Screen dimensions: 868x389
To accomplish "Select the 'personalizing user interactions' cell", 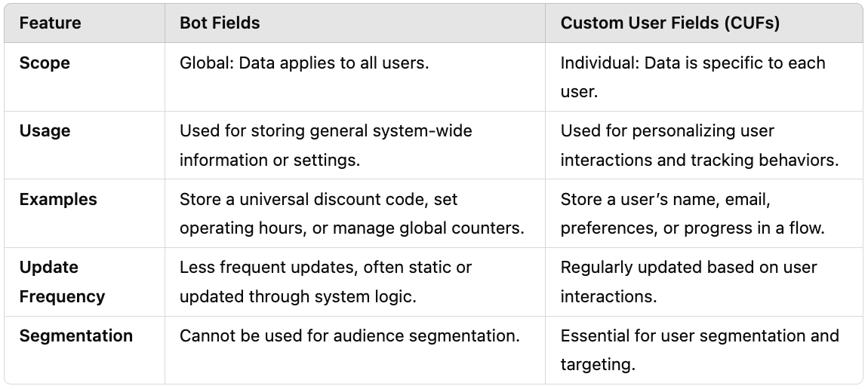I will tap(699, 145).
